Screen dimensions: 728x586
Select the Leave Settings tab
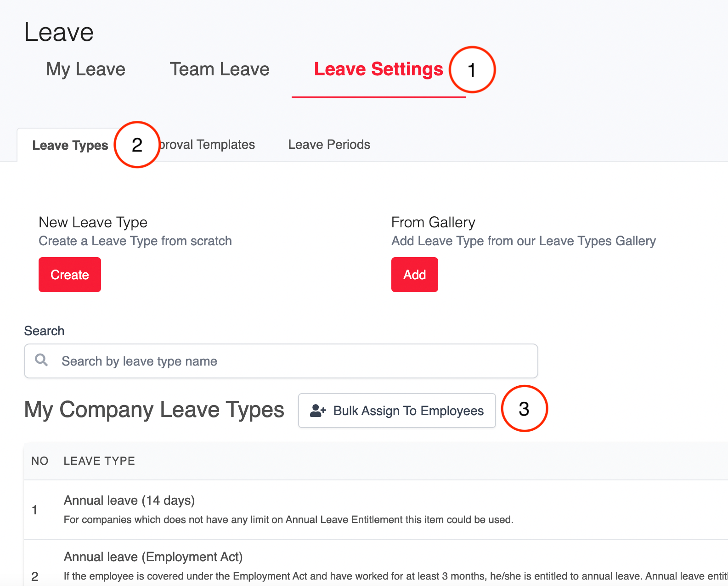click(378, 69)
